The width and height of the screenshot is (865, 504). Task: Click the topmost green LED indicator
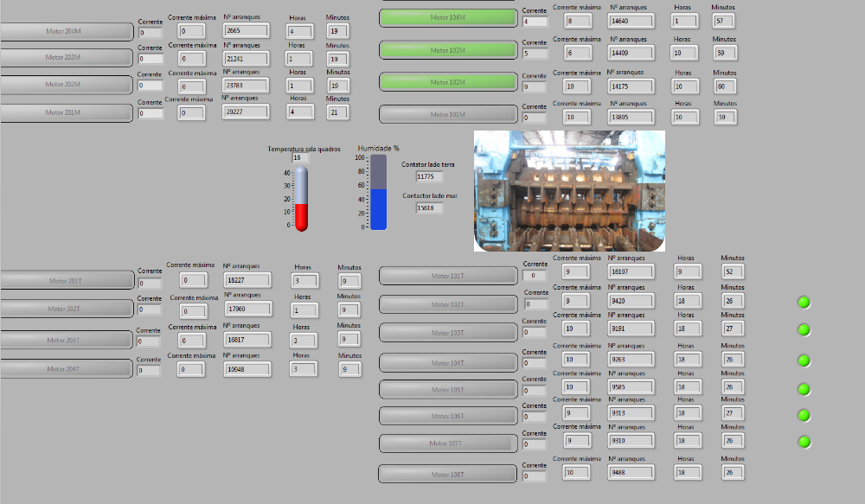pyautogui.click(x=804, y=302)
